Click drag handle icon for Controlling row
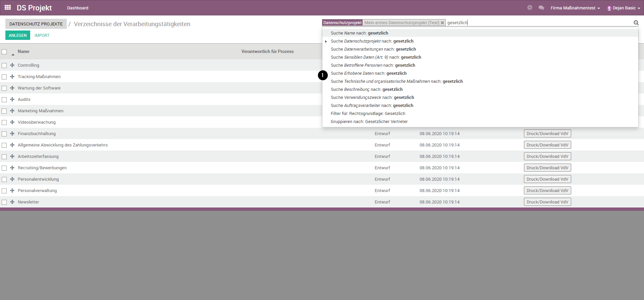Viewport: 644px width, 300px height. pyautogui.click(x=12, y=65)
